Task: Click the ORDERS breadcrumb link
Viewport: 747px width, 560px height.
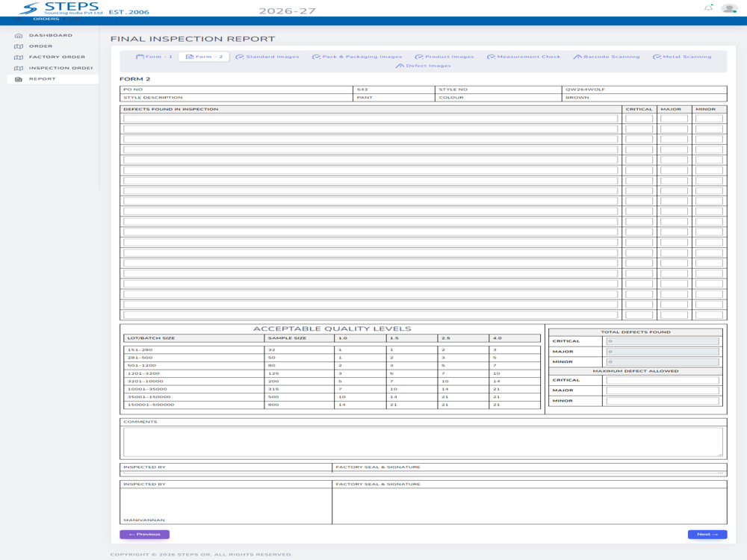Action: point(46,19)
